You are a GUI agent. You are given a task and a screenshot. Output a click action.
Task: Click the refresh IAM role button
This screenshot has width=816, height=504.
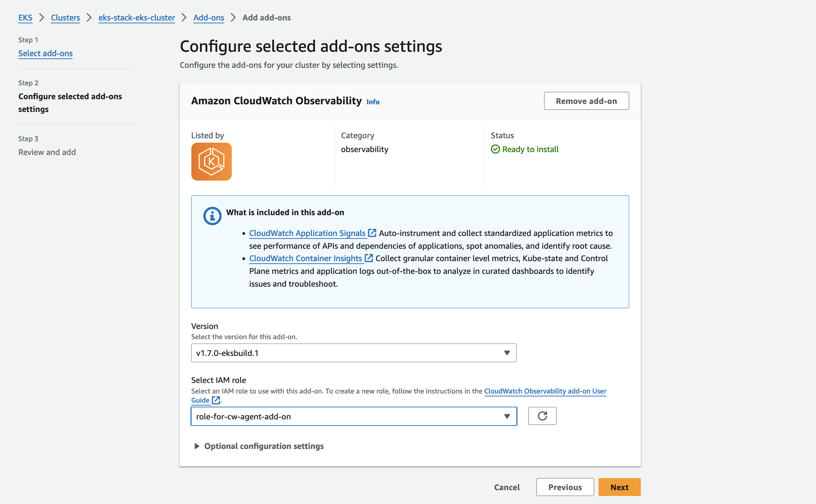[542, 416]
